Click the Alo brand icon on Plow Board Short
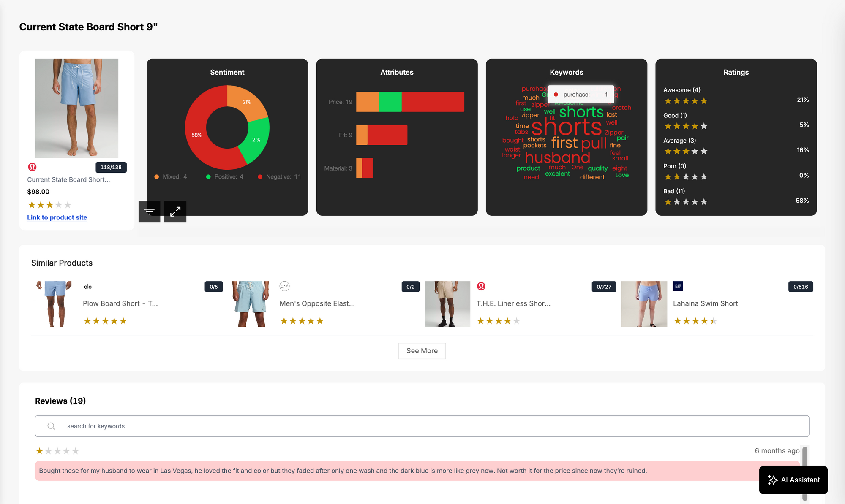 coord(88,286)
